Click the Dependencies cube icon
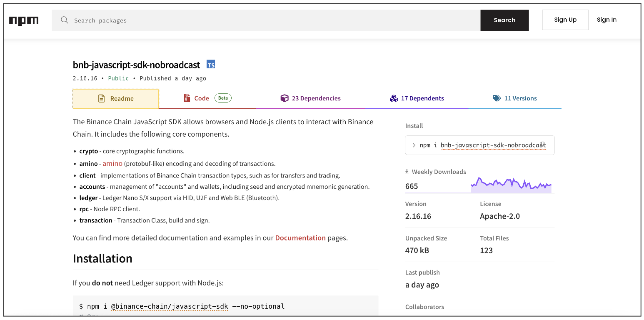Screen dimensions: 644x320 (x=285, y=98)
